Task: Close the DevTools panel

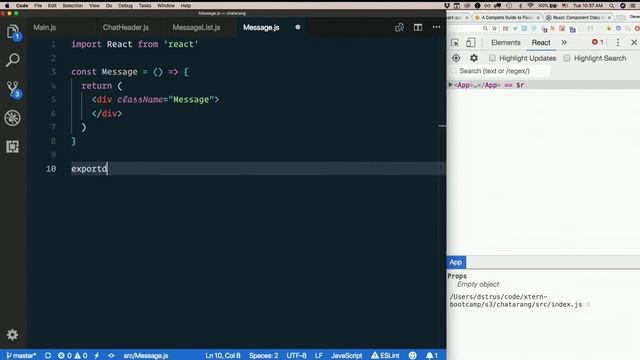Action: 634,42
